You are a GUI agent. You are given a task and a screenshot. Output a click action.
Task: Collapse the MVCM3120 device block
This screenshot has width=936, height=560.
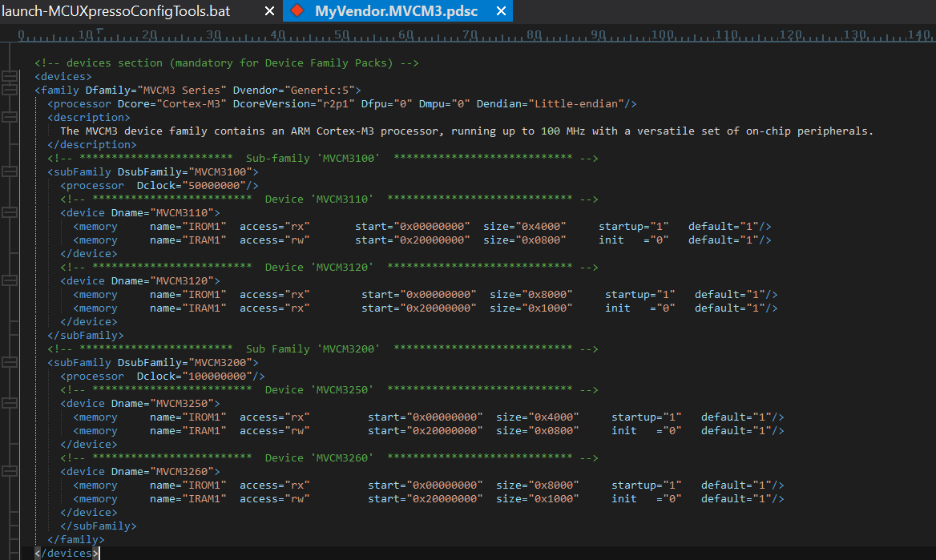point(10,280)
